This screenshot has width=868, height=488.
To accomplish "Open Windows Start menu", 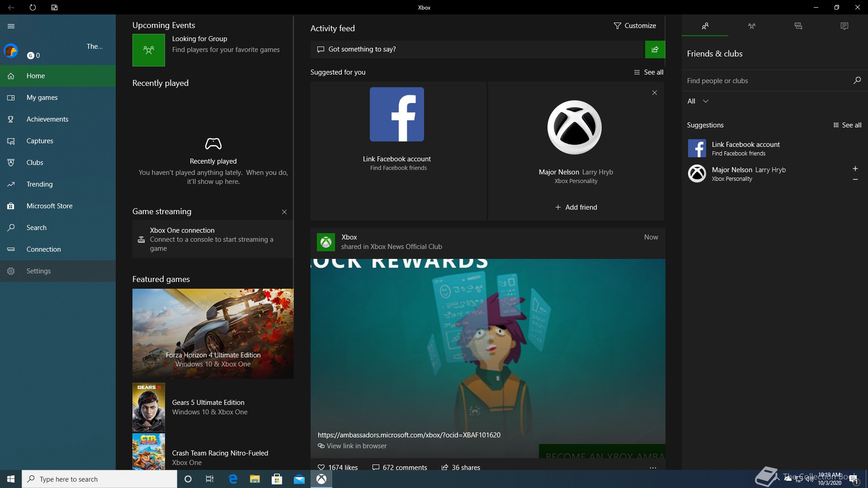I will pyautogui.click(x=11, y=479).
